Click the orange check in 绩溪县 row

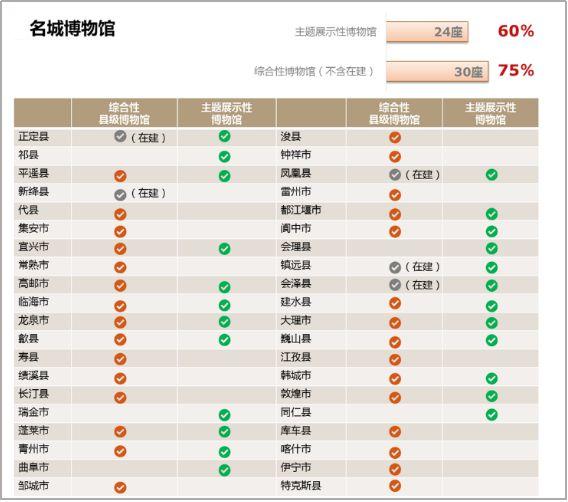[x=120, y=378]
